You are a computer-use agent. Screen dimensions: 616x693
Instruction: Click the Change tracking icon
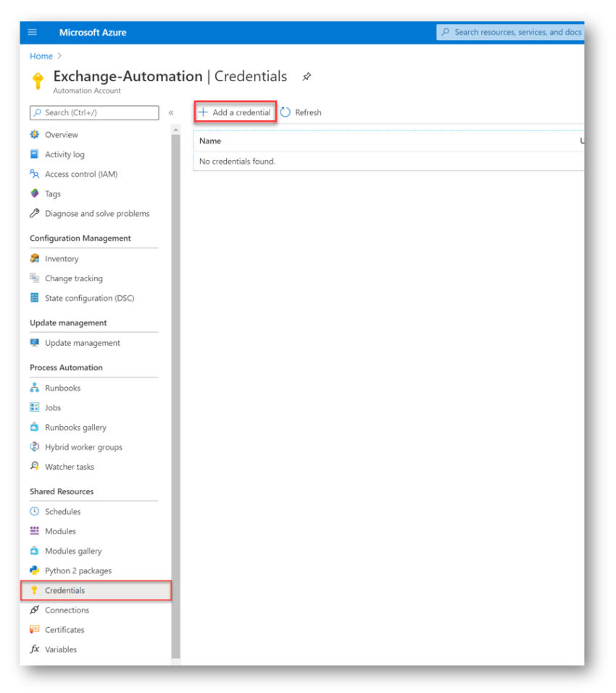point(35,278)
